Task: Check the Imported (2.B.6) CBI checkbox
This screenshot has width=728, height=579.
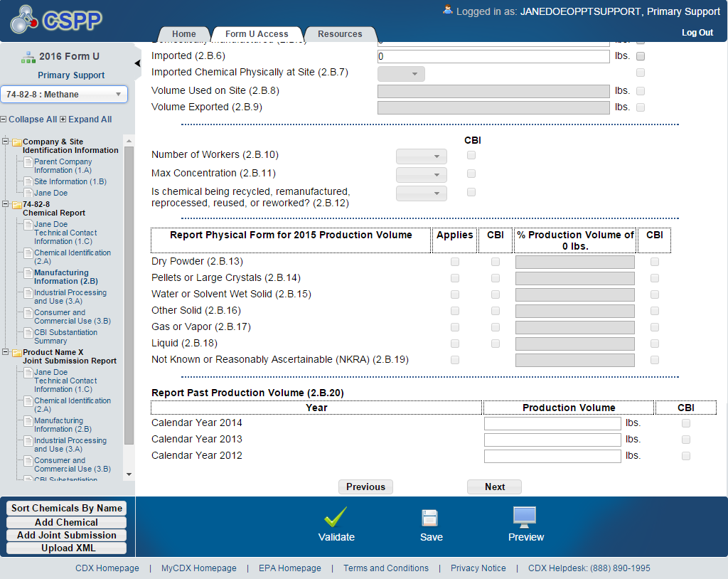Action: click(641, 56)
